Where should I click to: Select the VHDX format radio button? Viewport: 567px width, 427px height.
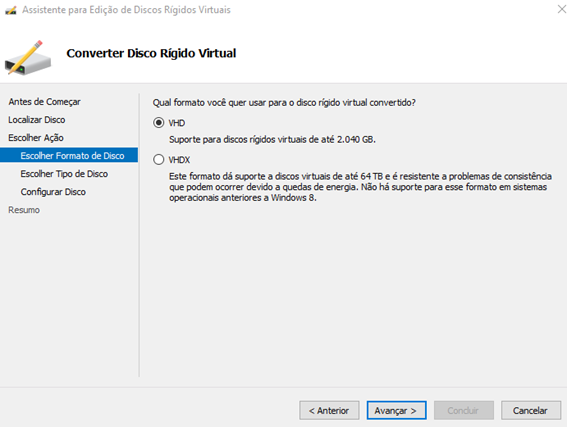pos(158,159)
